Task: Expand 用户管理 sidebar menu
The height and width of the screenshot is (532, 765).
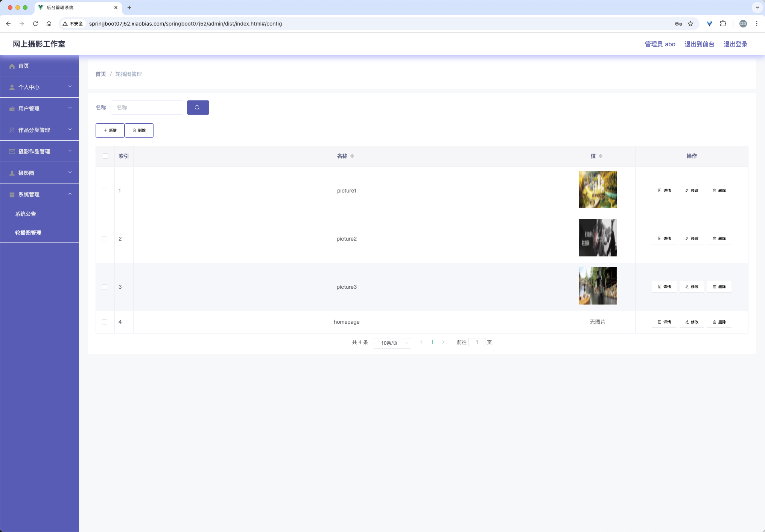Action: (40, 109)
